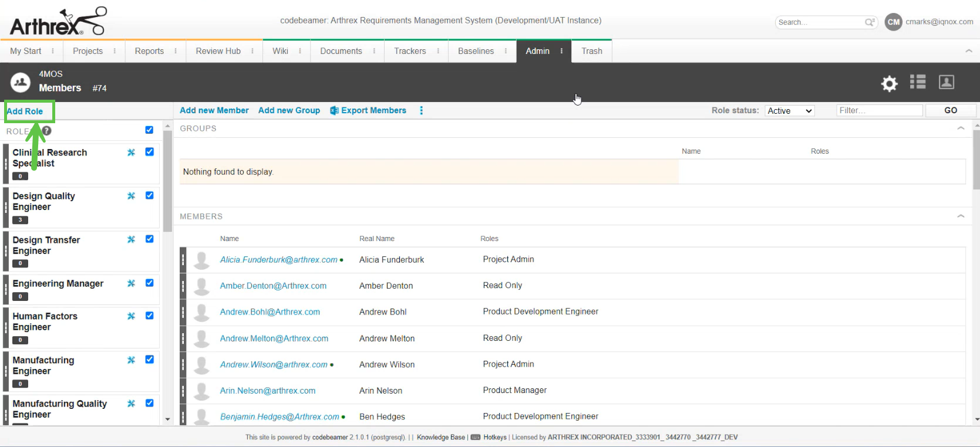
Task: Open the Trackers tab
Action: [410, 51]
